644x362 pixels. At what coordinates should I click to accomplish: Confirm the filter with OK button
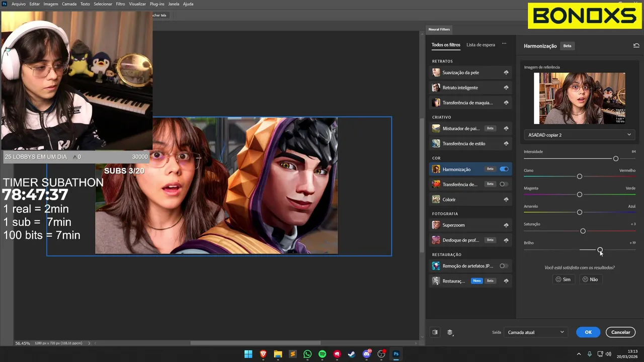(588, 332)
